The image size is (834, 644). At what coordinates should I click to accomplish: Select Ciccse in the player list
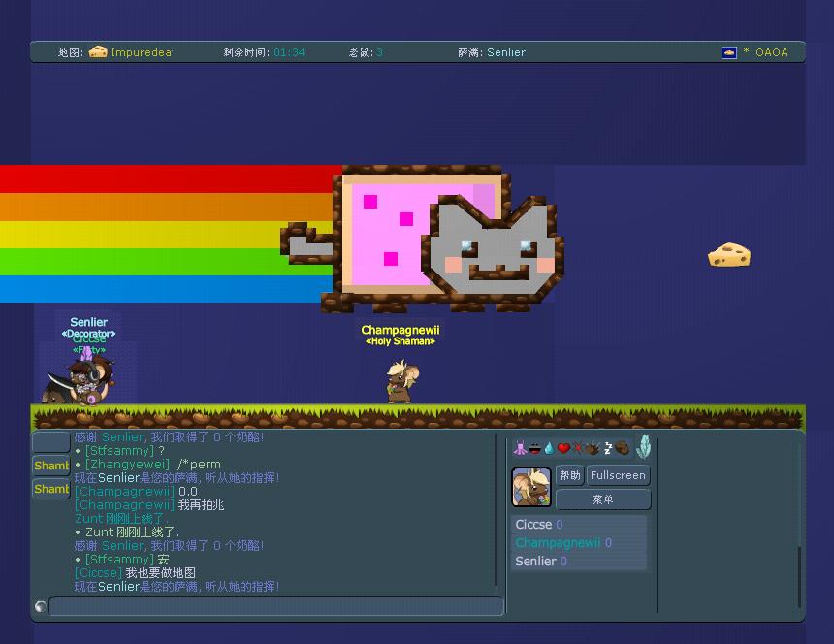[579, 525]
